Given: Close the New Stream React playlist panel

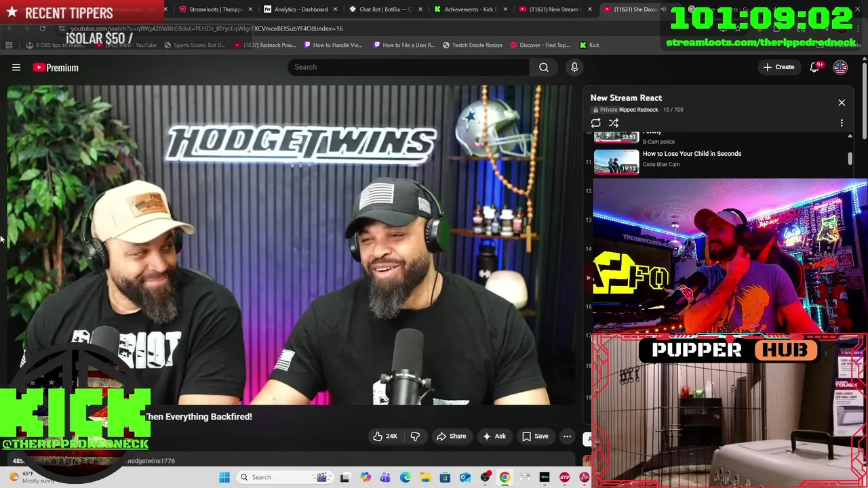Looking at the screenshot, I should [x=842, y=102].
